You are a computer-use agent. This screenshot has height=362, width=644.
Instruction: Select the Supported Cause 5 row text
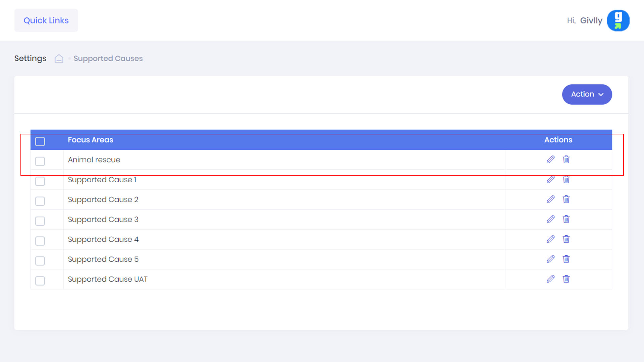tap(103, 259)
